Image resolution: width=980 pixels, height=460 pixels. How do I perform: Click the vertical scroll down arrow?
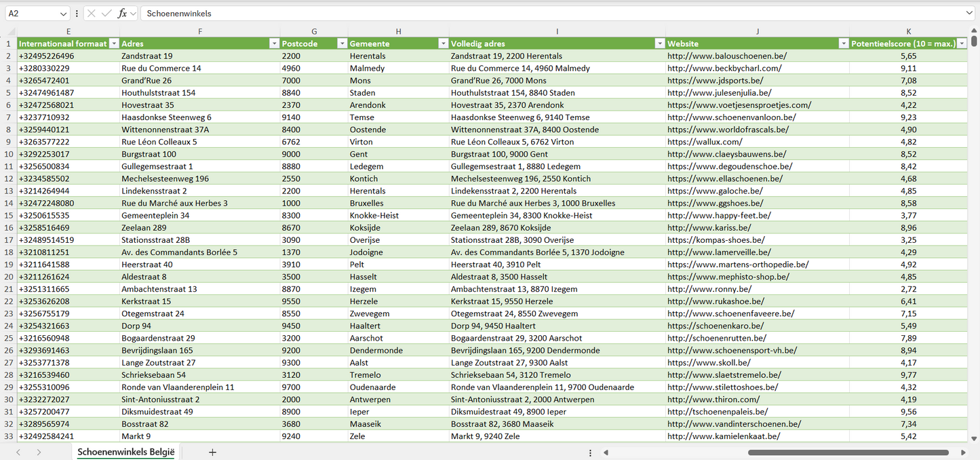point(975,439)
